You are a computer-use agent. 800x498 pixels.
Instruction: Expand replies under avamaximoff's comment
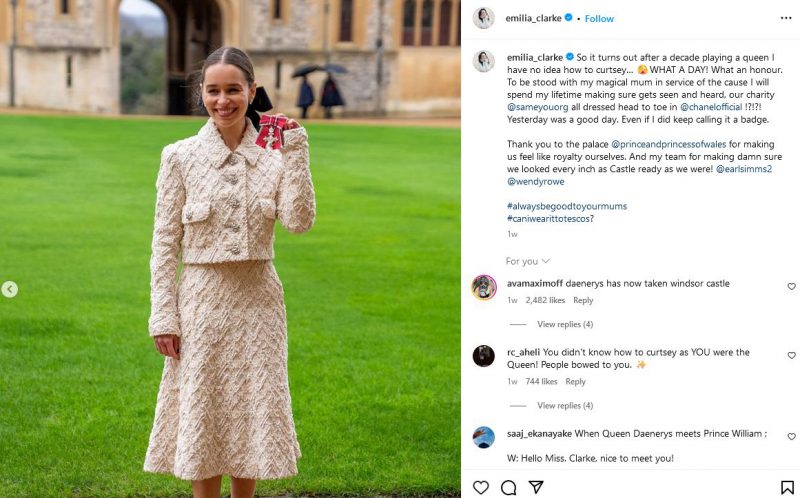pos(565,324)
